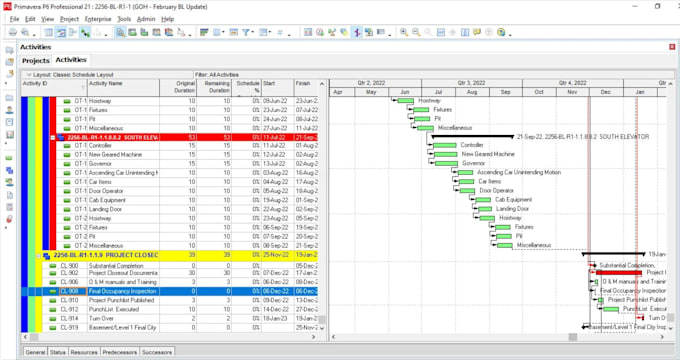
Task: Open the General details tab
Action: (35, 352)
